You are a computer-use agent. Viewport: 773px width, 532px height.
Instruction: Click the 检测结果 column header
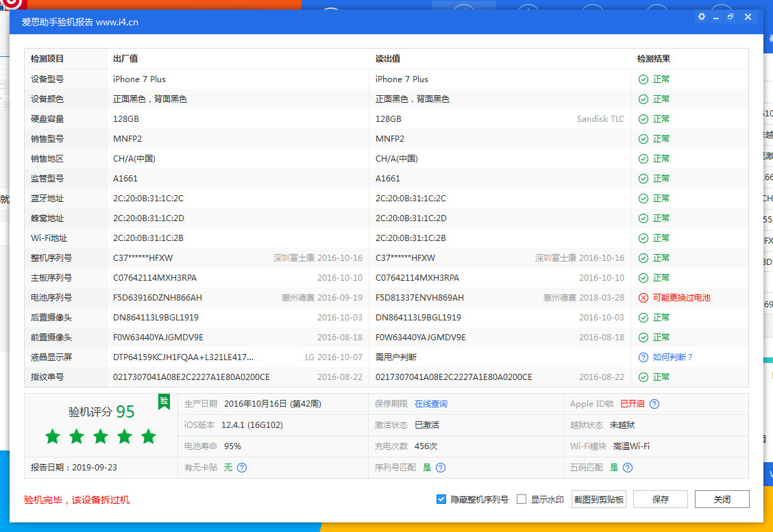(653, 59)
